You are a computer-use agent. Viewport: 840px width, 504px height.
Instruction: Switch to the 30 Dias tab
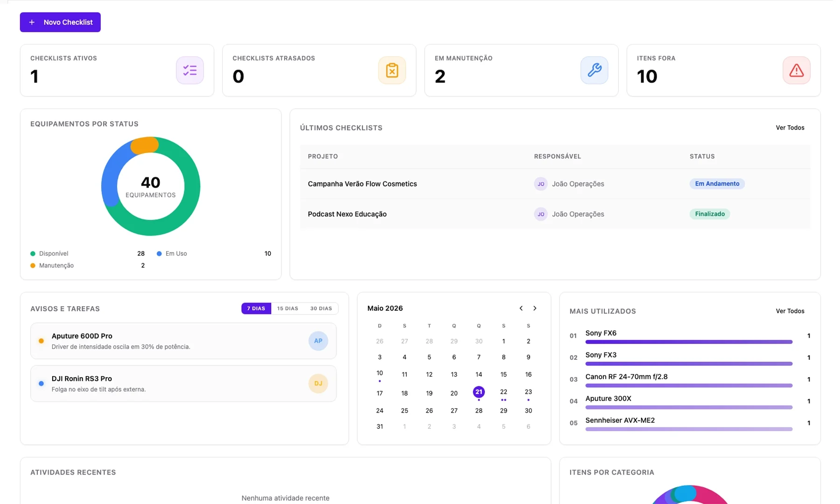pyautogui.click(x=321, y=308)
